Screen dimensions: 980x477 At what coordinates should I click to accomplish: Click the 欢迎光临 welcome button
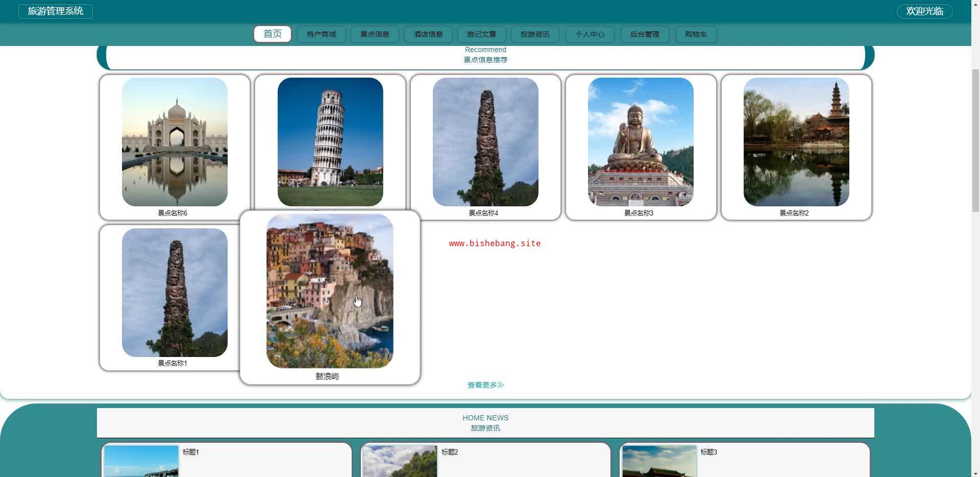(x=924, y=11)
